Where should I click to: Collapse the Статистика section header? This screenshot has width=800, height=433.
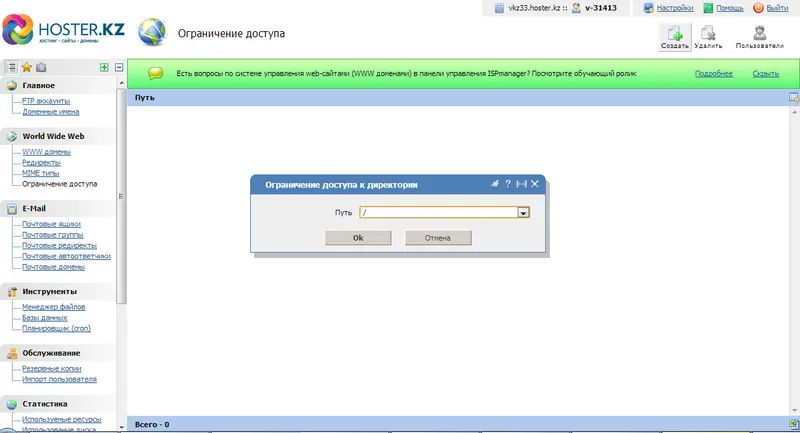pos(58,403)
